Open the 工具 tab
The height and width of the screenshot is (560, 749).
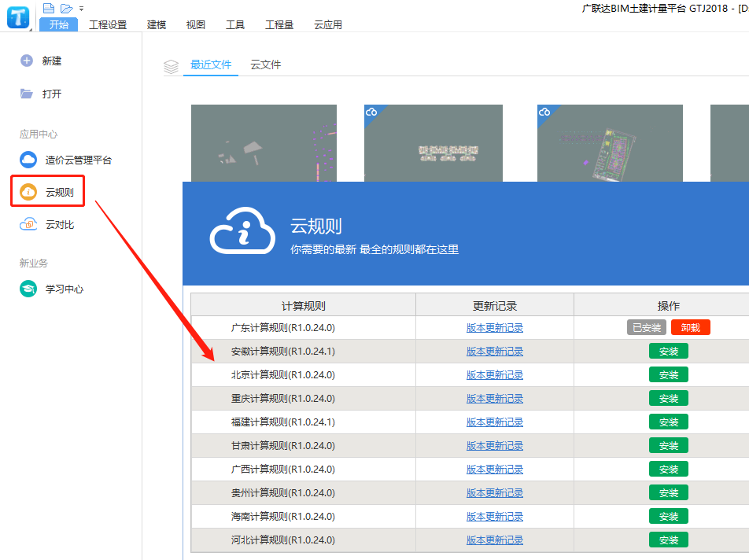(x=235, y=25)
